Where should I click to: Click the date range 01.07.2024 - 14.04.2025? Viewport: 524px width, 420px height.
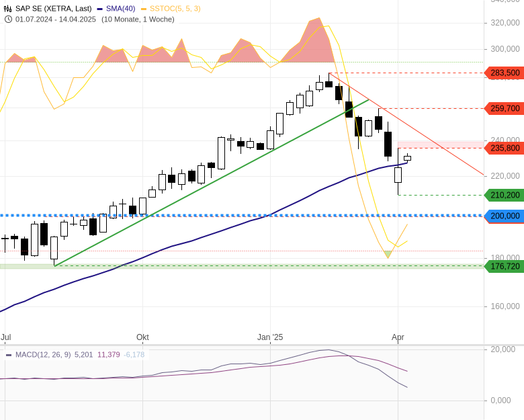point(56,19)
